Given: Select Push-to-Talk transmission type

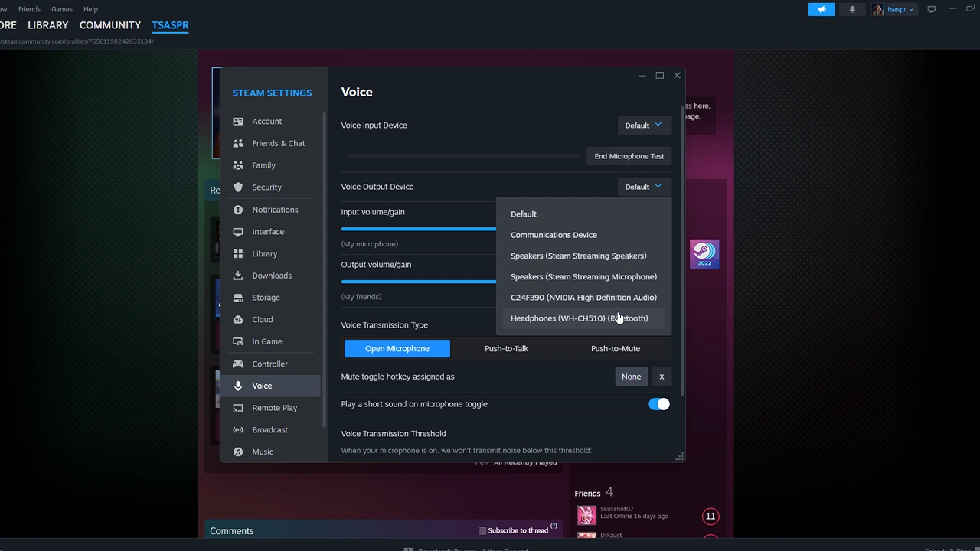Looking at the screenshot, I should [506, 348].
